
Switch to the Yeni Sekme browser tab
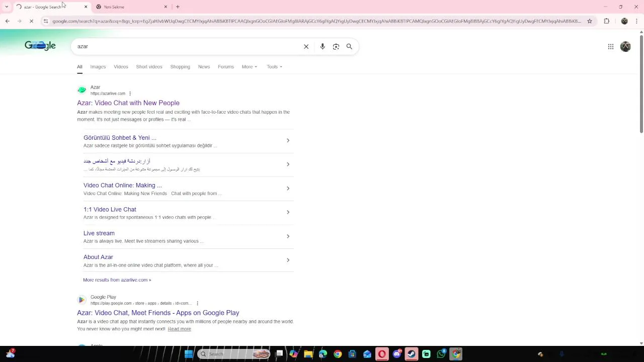131,7
